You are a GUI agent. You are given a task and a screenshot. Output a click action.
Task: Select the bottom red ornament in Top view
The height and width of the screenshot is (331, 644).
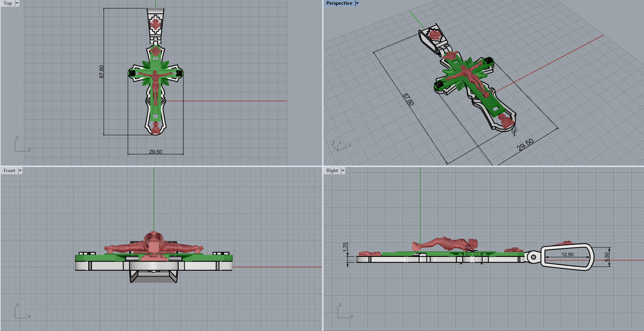(x=155, y=128)
